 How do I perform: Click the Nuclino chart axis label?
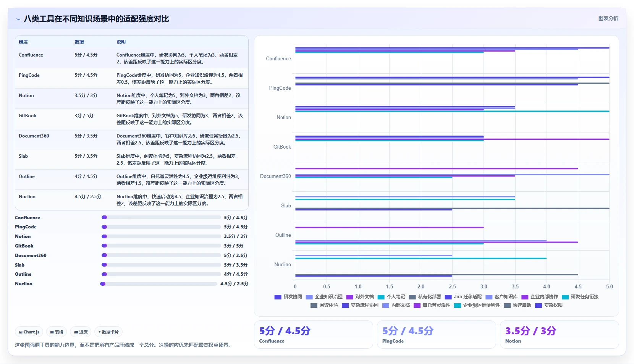283,265
